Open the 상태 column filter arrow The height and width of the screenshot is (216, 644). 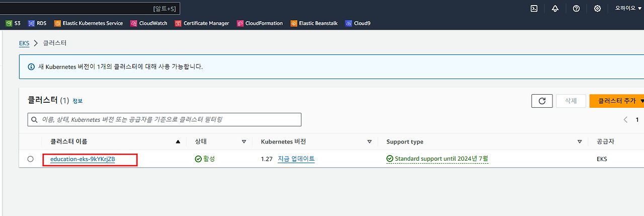point(244,142)
